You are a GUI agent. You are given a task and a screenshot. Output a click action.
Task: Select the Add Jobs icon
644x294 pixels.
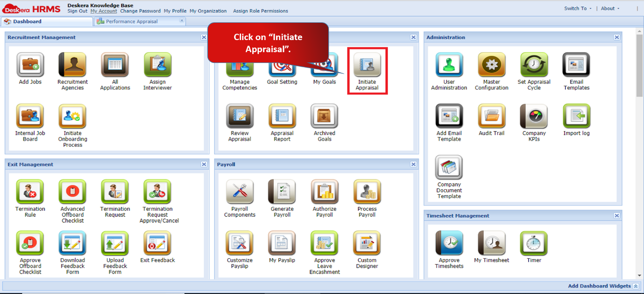coord(30,65)
